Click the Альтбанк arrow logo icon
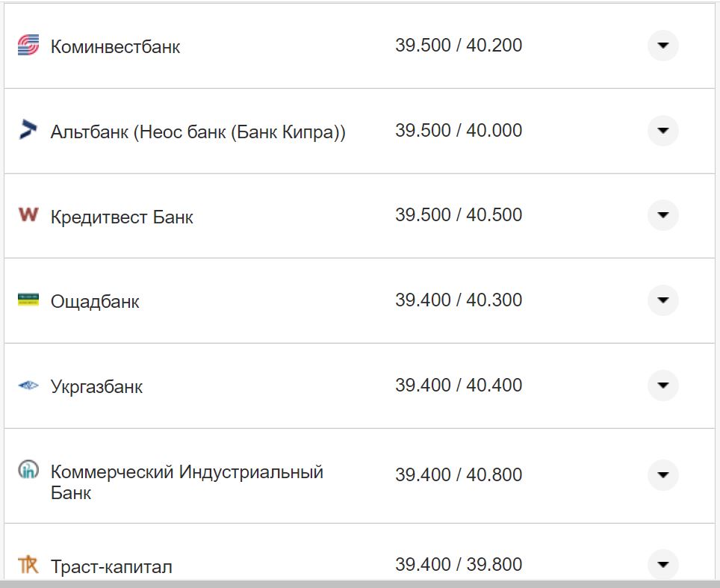The width and height of the screenshot is (720, 588). 28,130
